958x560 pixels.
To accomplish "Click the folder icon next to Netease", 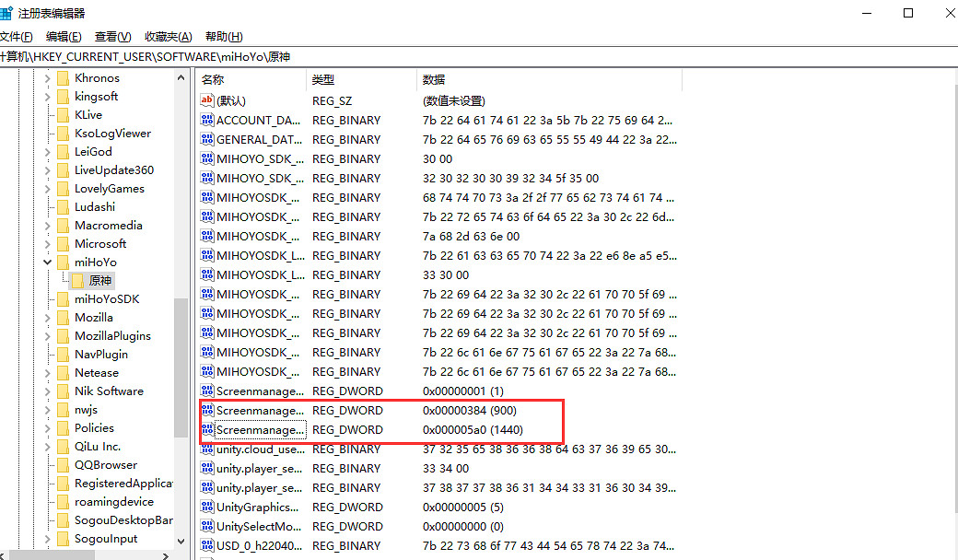I will click(63, 373).
